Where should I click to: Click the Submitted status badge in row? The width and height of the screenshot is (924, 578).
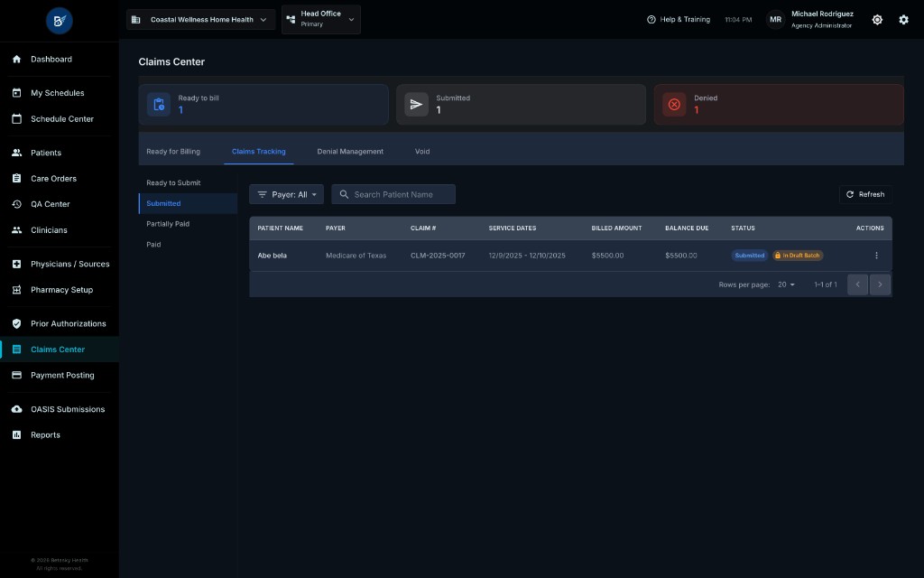point(749,256)
